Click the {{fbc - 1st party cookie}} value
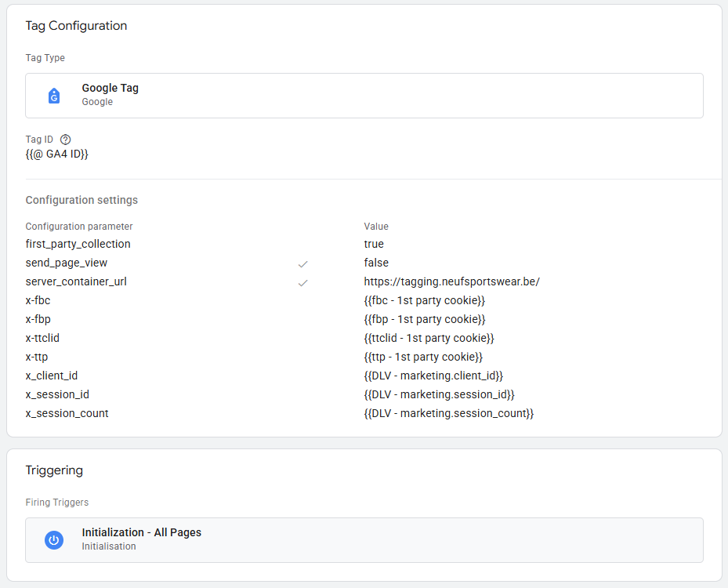 pyautogui.click(x=425, y=300)
